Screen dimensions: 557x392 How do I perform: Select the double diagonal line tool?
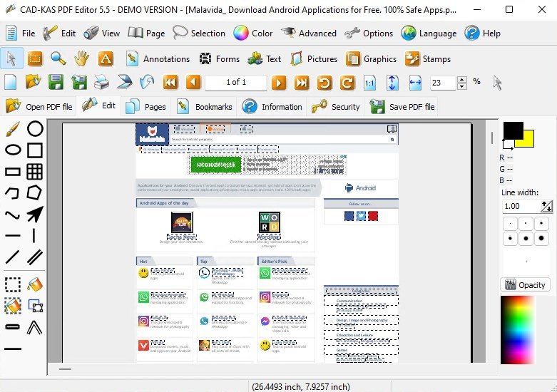[x=35, y=257]
